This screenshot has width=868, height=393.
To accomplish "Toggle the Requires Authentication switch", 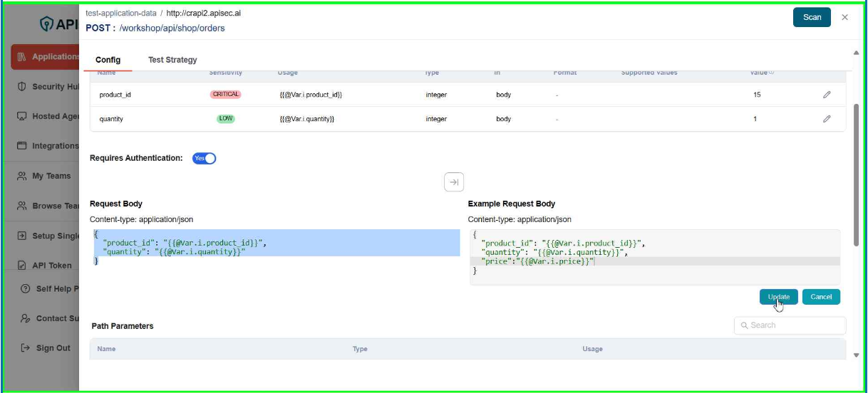I will (205, 158).
